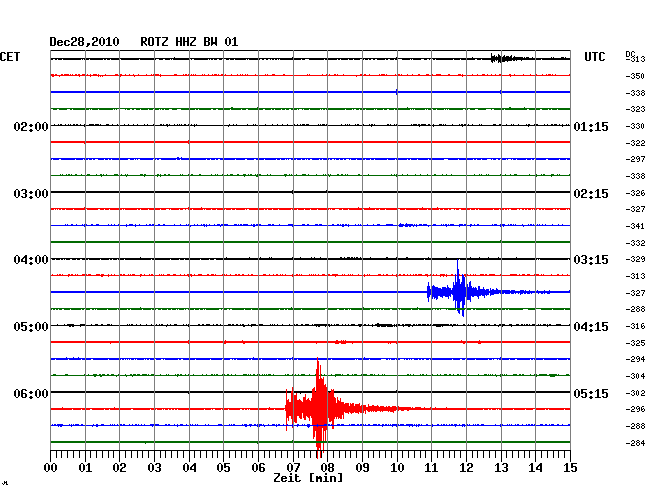Click the DC offset value -326

tap(635, 193)
